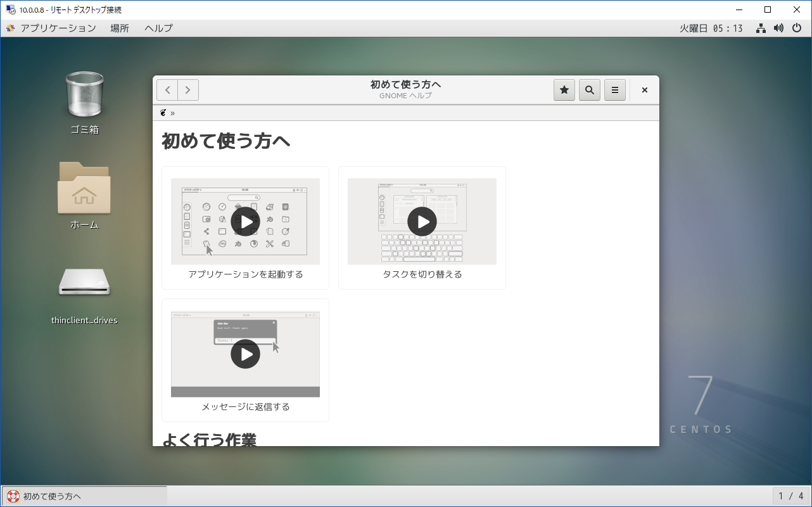Go forward using the right arrow button
The width and height of the screenshot is (812, 507).
[188, 90]
